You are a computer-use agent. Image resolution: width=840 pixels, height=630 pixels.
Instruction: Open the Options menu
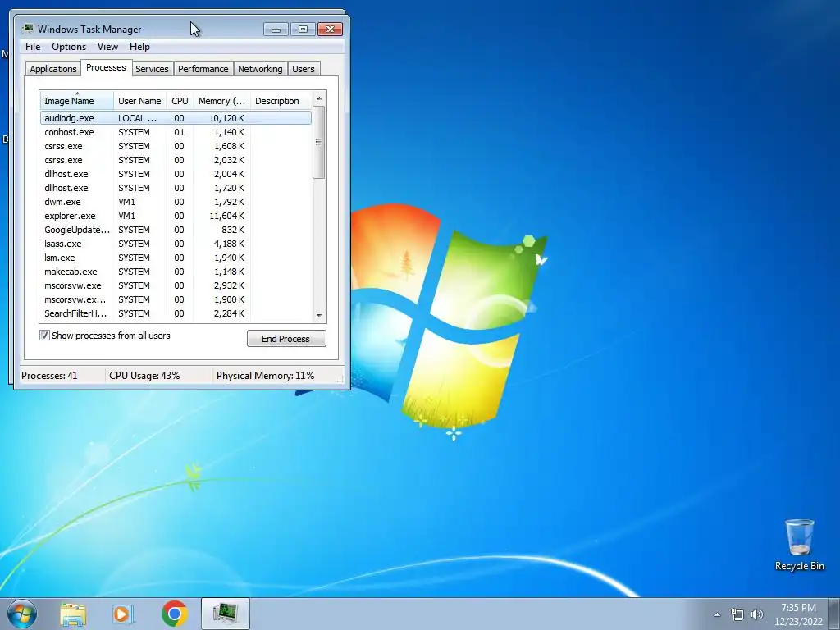(69, 47)
